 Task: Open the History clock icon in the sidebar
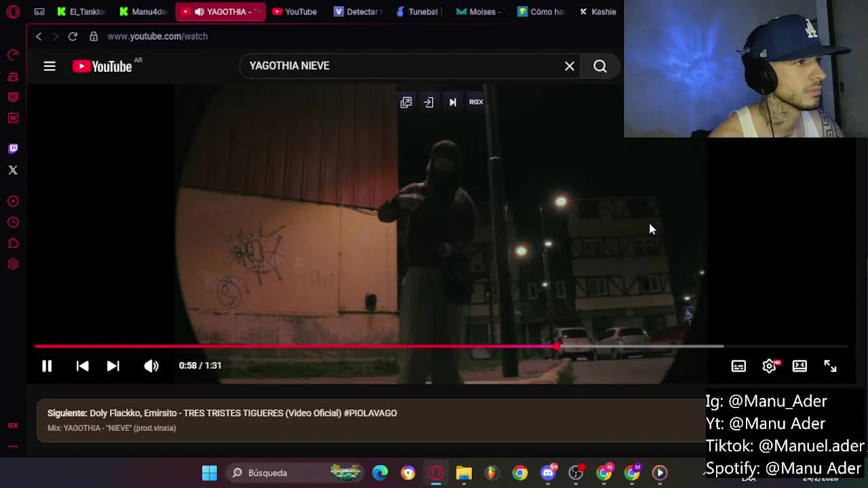pos(13,222)
